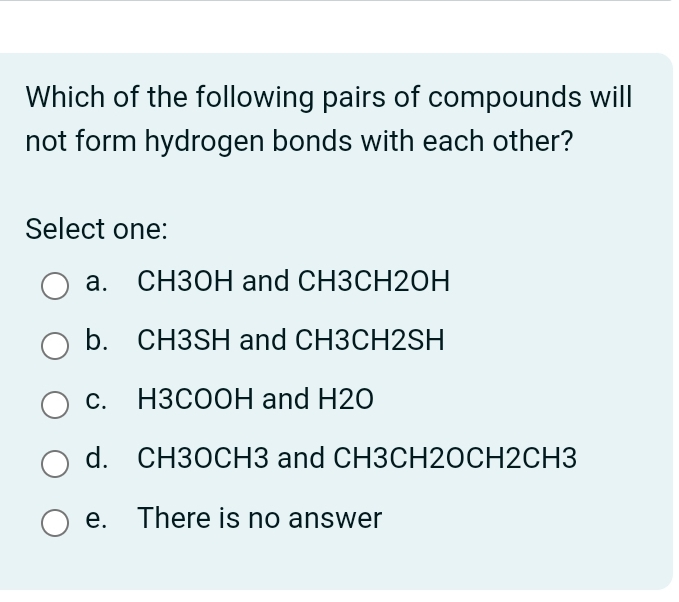Pick the 'There is no answer' radio button

click(x=54, y=522)
